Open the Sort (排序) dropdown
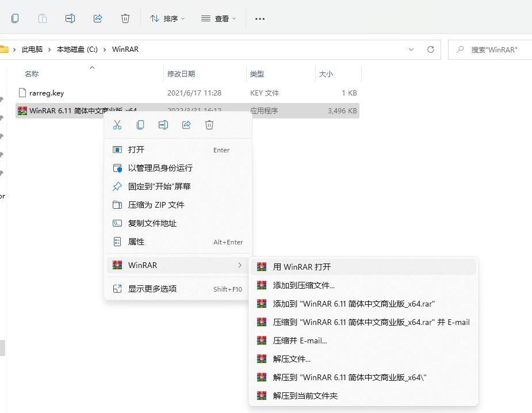Viewport: 532px width, 413px height. (167, 18)
